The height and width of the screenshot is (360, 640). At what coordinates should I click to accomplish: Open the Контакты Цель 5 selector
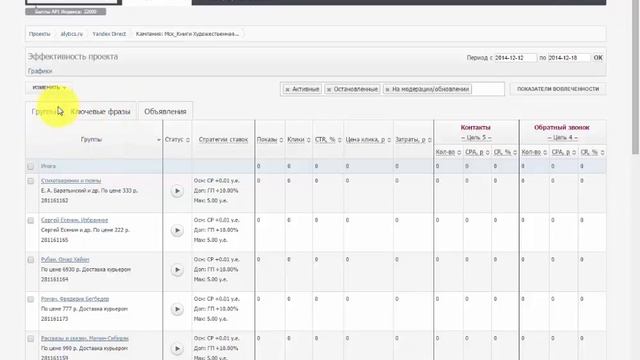click(476, 138)
